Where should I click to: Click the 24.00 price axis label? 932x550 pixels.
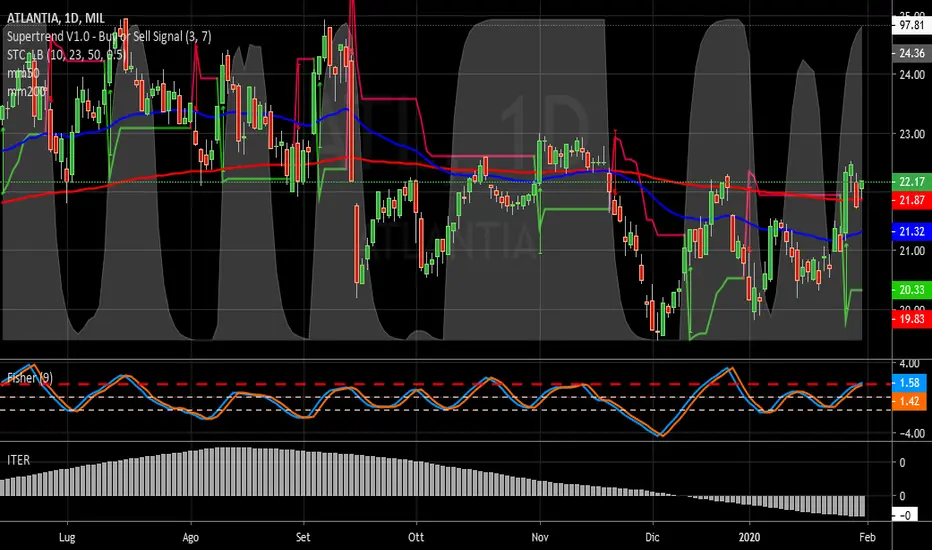tap(912, 75)
